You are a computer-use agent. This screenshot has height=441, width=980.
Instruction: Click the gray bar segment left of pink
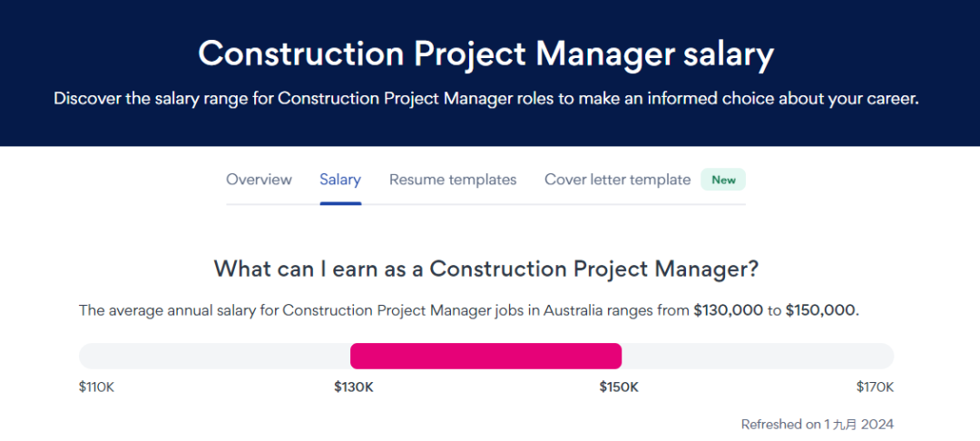tap(214, 356)
